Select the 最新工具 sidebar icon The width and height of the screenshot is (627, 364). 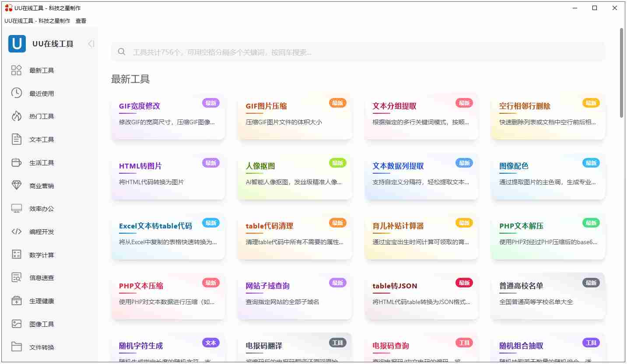pyautogui.click(x=16, y=70)
